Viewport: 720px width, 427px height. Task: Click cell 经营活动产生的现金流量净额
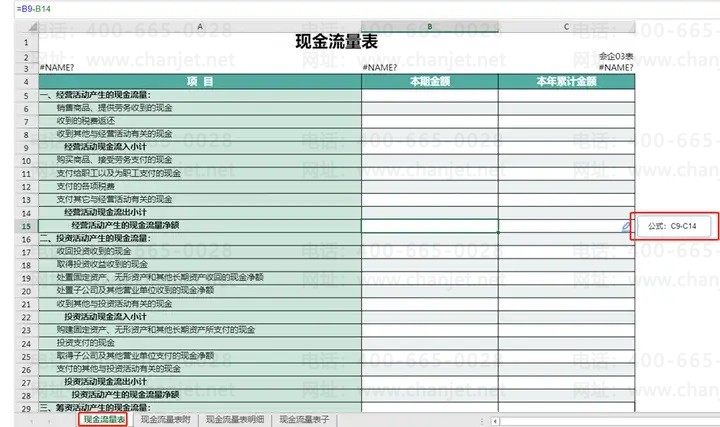200,226
